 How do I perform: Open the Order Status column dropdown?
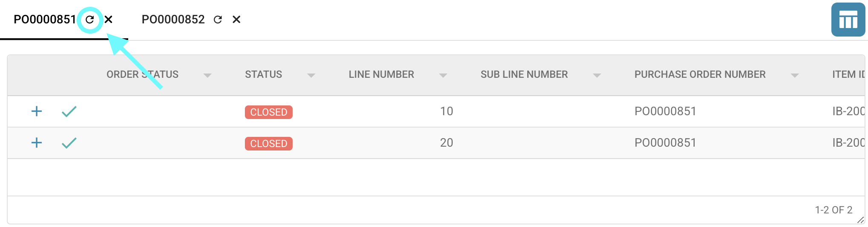[207, 75]
